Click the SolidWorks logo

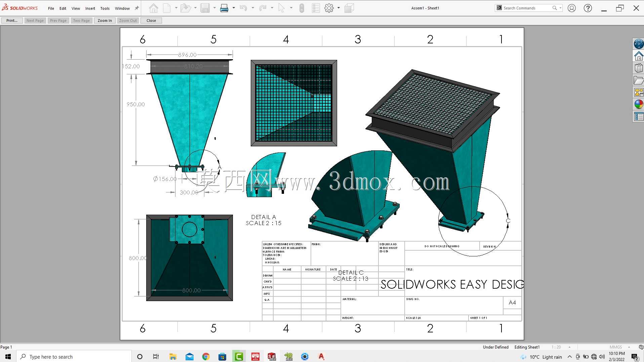[x=20, y=8]
